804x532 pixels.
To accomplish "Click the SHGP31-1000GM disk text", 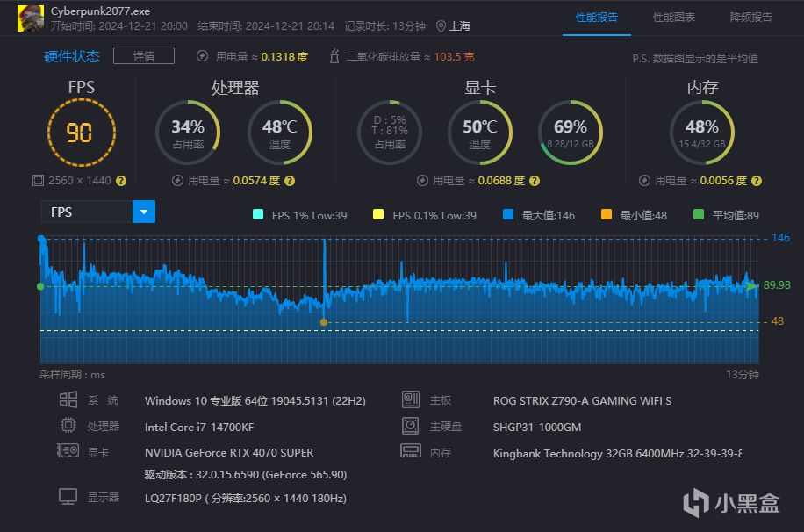I will 537,427.
